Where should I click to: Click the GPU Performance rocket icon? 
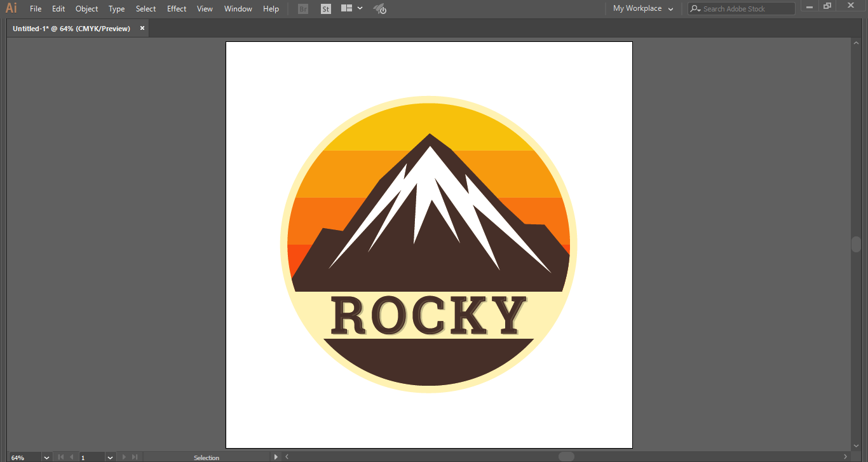(379, 9)
